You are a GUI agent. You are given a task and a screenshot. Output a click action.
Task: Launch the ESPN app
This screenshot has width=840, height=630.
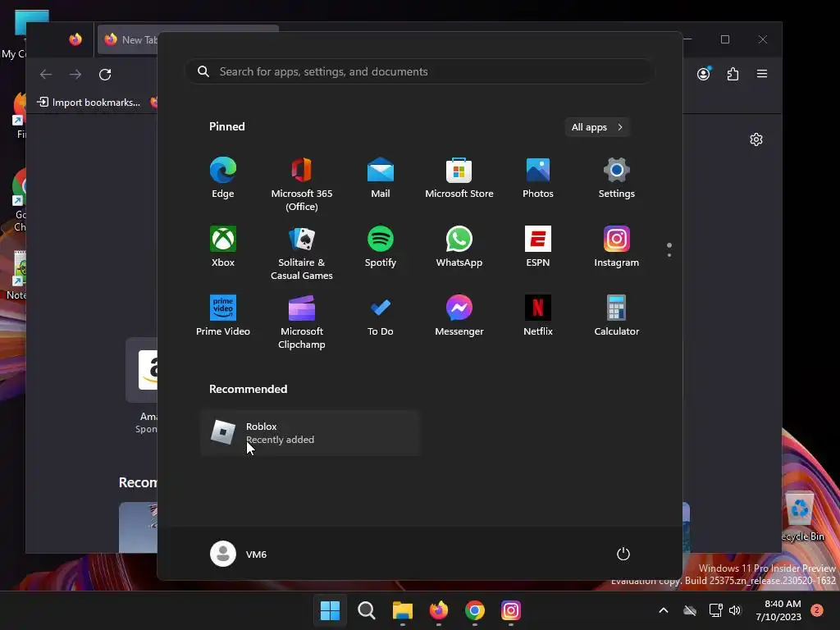(x=538, y=247)
